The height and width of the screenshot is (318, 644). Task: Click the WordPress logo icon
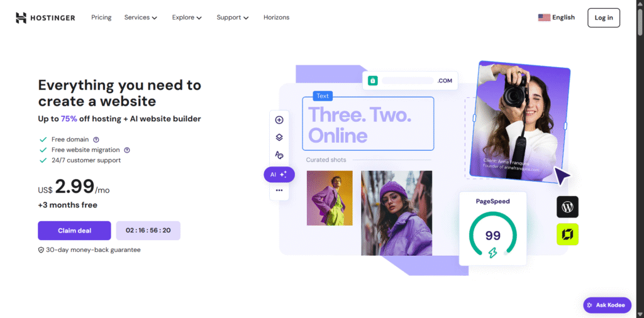(x=568, y=207)
